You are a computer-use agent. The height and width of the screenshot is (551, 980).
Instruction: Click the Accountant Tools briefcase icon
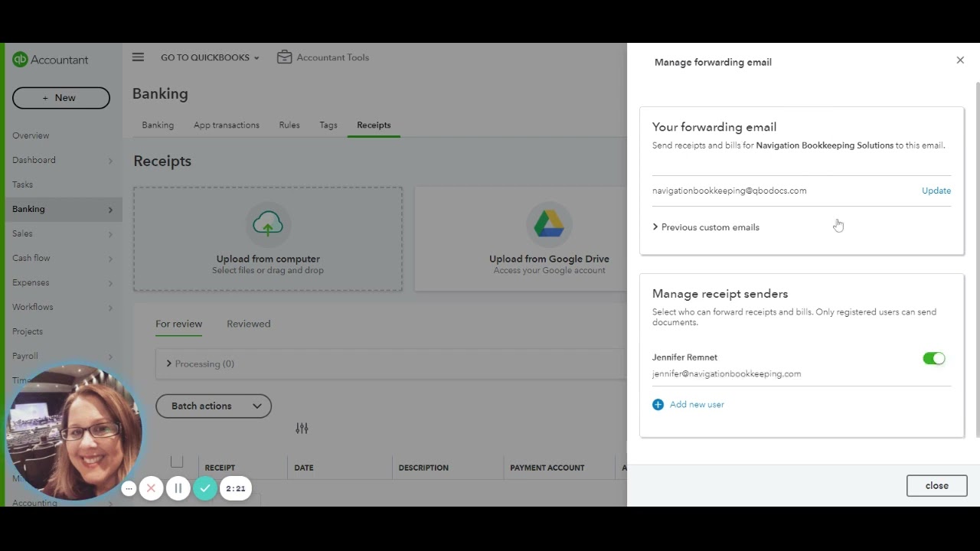pyautogui.click(x=284, y=57)
